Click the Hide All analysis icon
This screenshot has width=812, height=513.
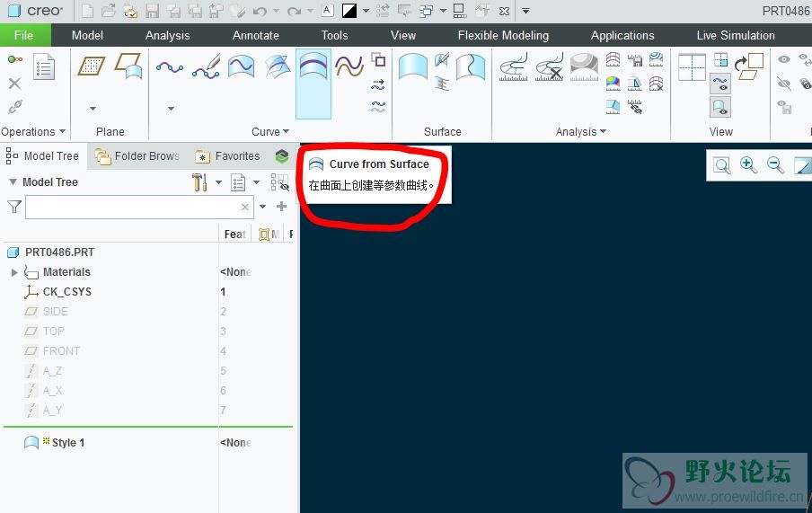635,107
